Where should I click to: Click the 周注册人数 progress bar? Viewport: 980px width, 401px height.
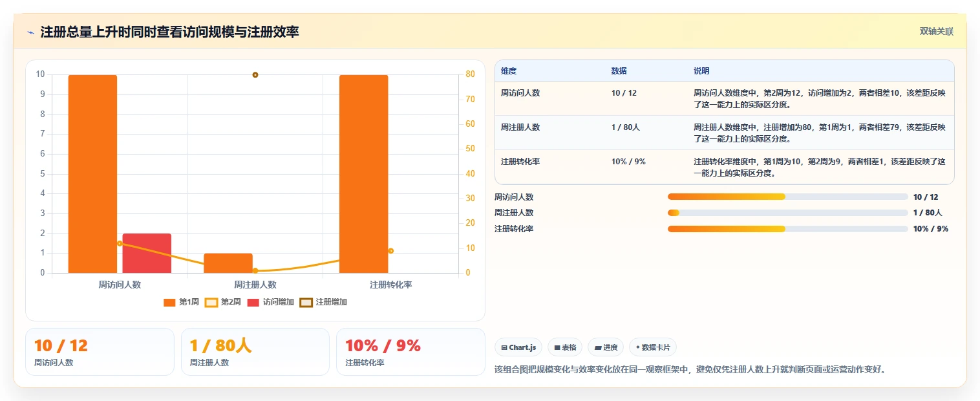pyautogui.click(x=788, y=213)
